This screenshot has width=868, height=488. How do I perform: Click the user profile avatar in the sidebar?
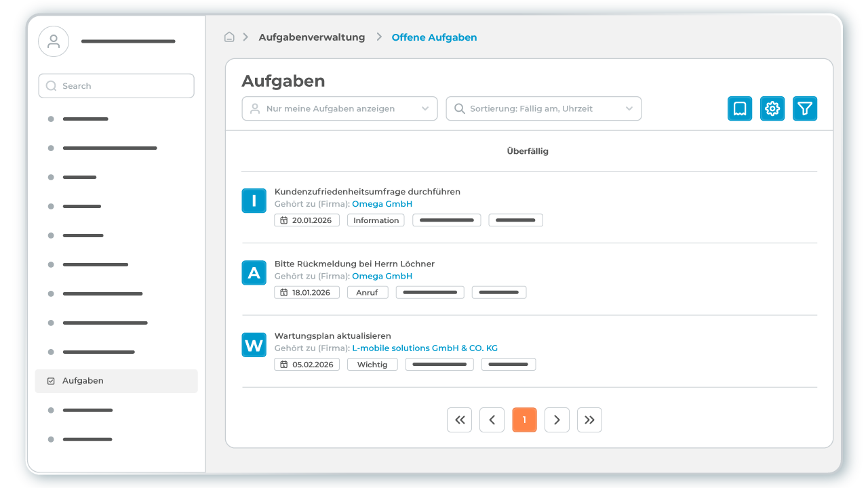pos(54,41)
